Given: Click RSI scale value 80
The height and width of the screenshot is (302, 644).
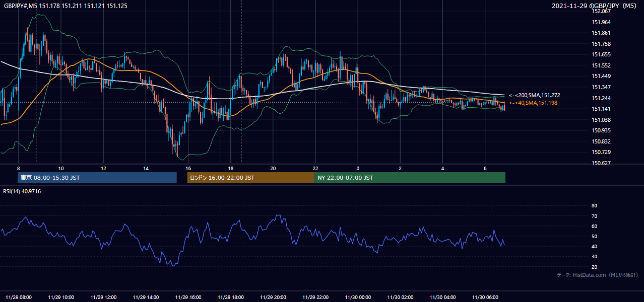Looking at the screenshot, I should coord(594,206).
